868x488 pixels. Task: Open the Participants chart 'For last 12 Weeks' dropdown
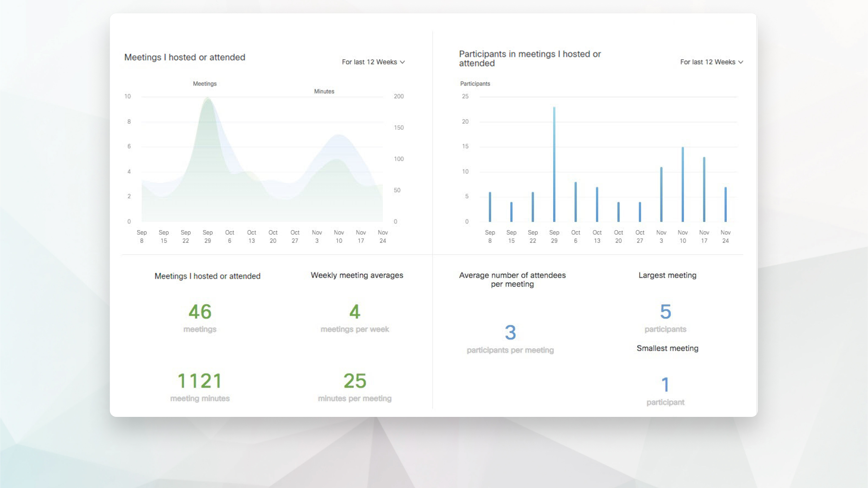click(711, 62)
